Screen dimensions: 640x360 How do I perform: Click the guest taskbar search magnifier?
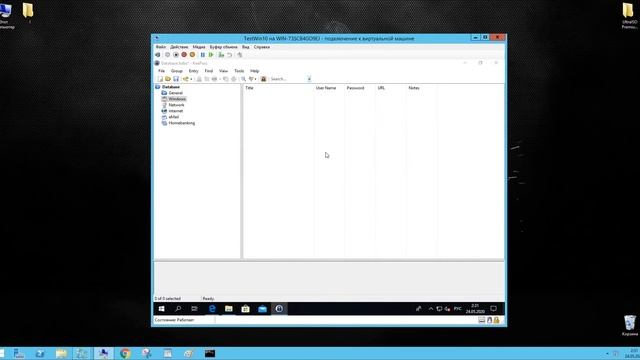pyautogui.click(x=178, y=309)
